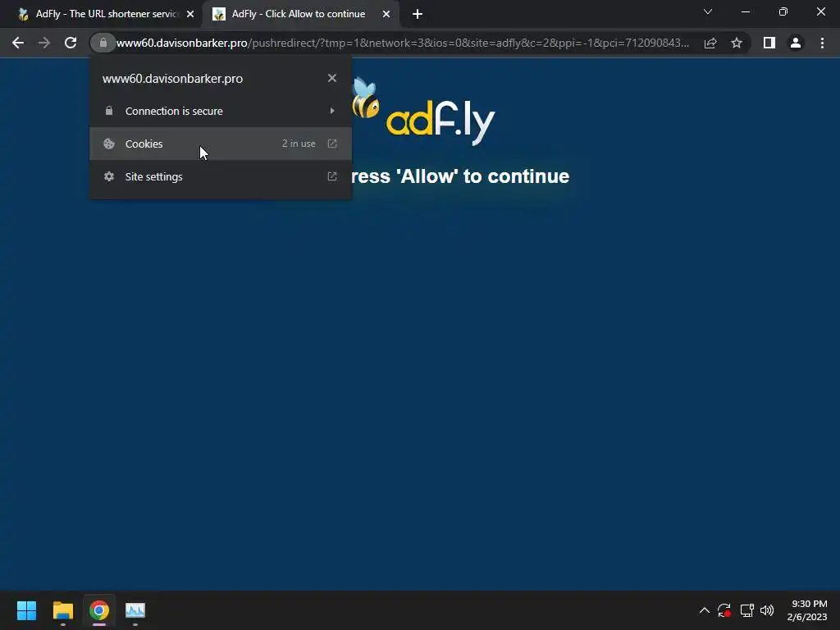Close the Chrome window

[x=820, y=11]
